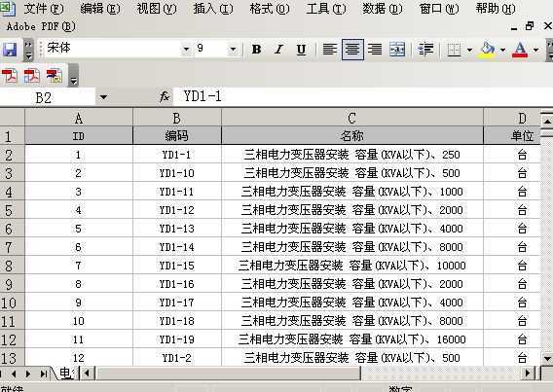This screenshot has height=392, width=553.
Task: Open the 插入(I) menu
Action: tap(213, 9)
